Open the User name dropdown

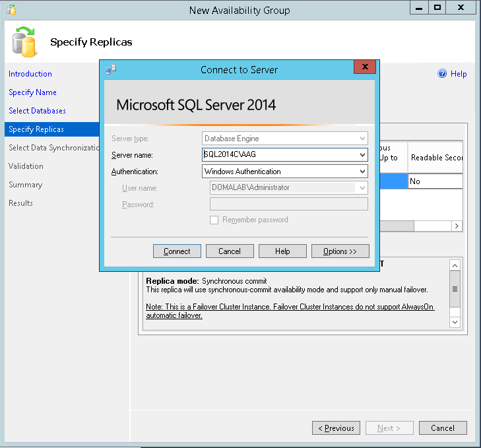(362, 188)
